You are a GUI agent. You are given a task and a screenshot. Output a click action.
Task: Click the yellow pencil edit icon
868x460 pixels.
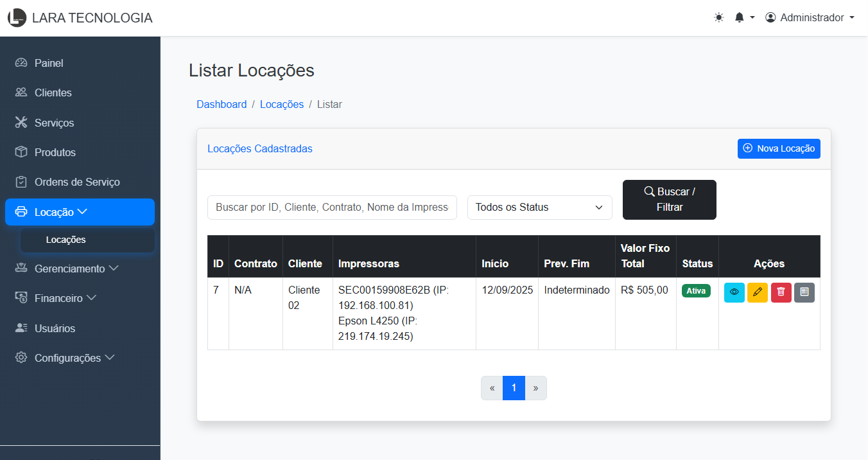click(758, 292)
